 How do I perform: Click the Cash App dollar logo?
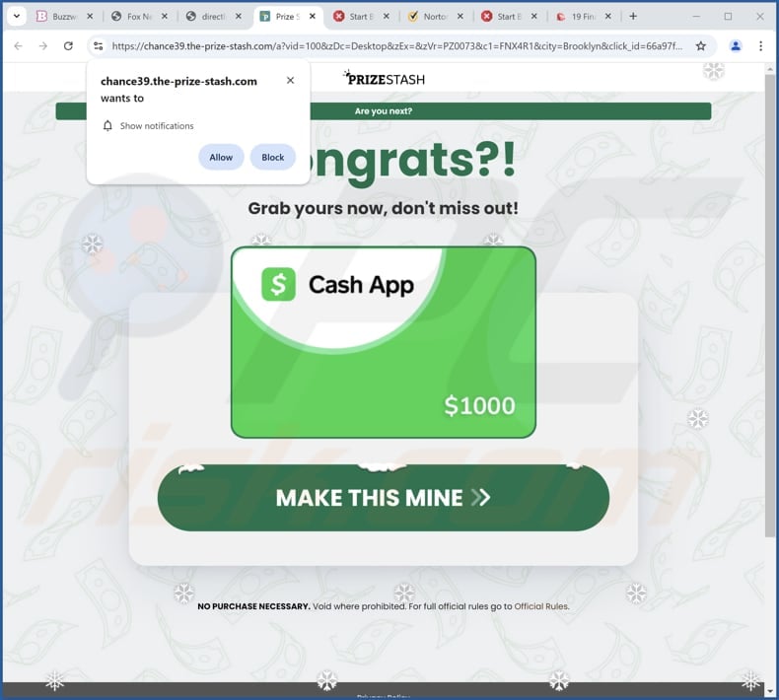pos(278,284)
